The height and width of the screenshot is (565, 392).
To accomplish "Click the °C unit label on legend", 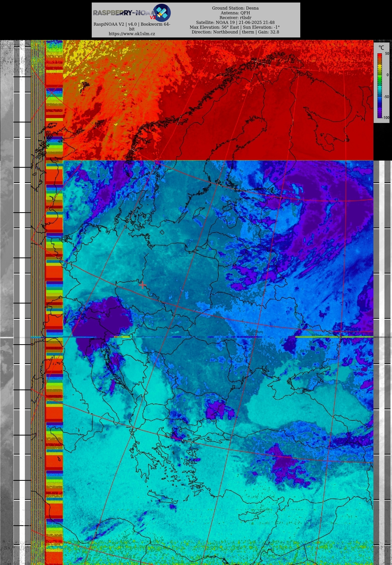I will pyautogui.click(x=381, y=48).
